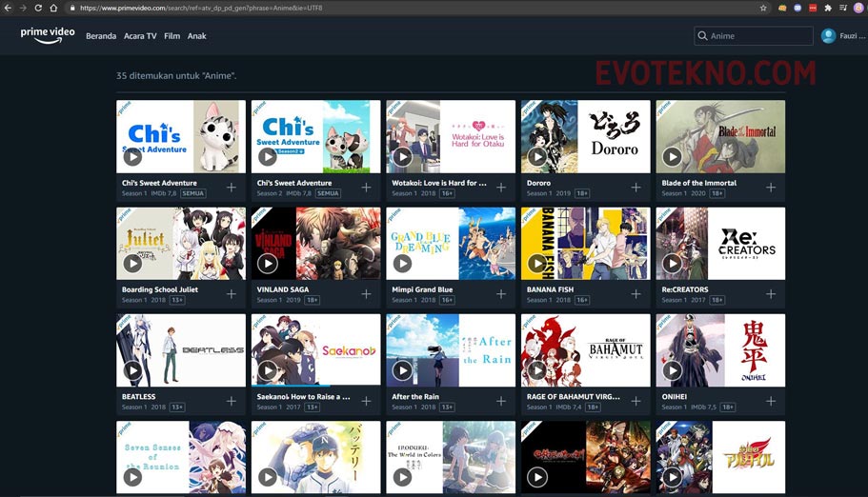Image resolution: width=868 pixels, height=497 pixels.
Task: Play Dororo from its thumbnail
Action: (x=537, y=157)
